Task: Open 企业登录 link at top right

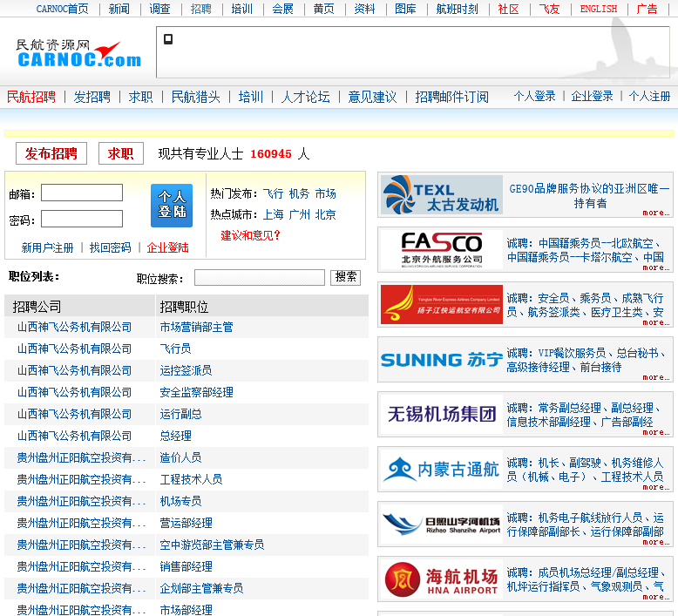Action: [x=592, y=96]
